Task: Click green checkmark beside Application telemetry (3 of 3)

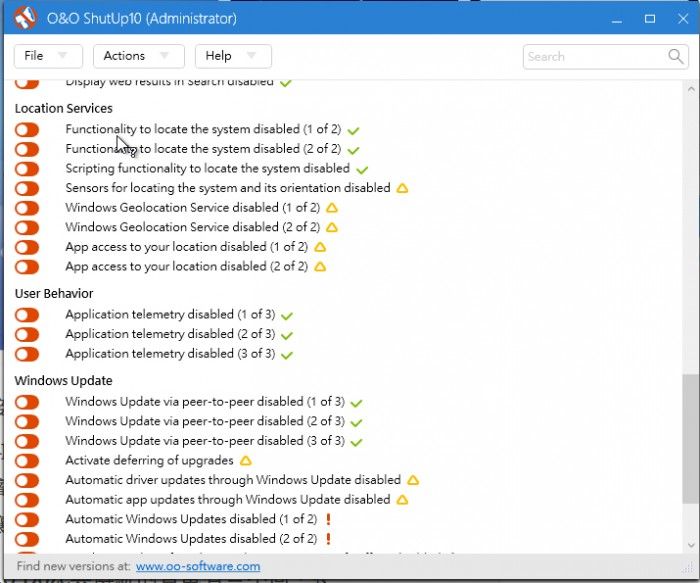Action: (x=287, y=354)
